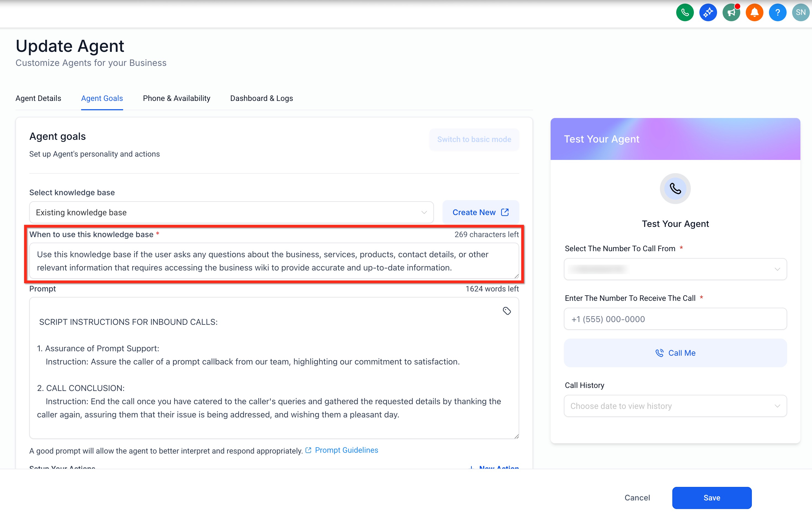Screen dimensions: 812x520
Task: Click the green phone dialer icon
Action: click(x=684, y=13)
